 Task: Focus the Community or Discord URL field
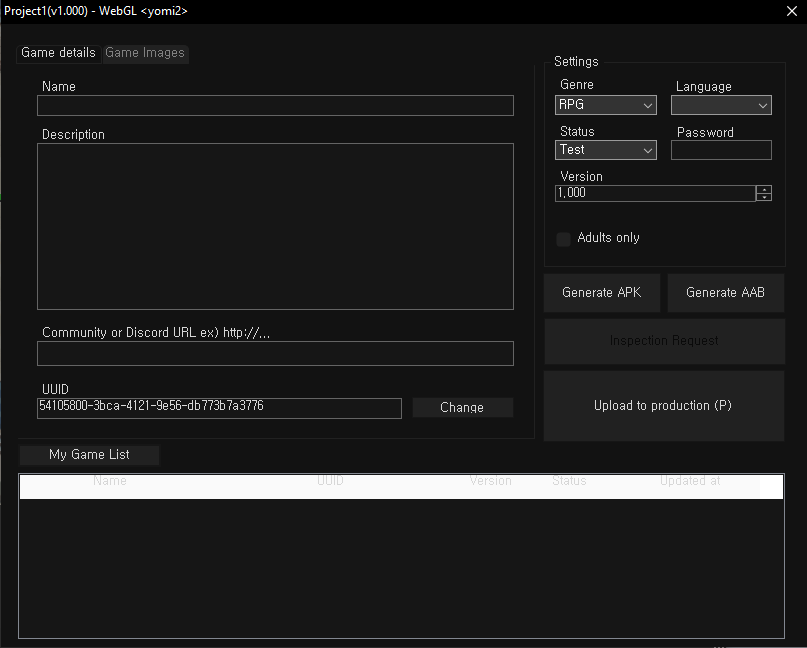tap(275, 353)
